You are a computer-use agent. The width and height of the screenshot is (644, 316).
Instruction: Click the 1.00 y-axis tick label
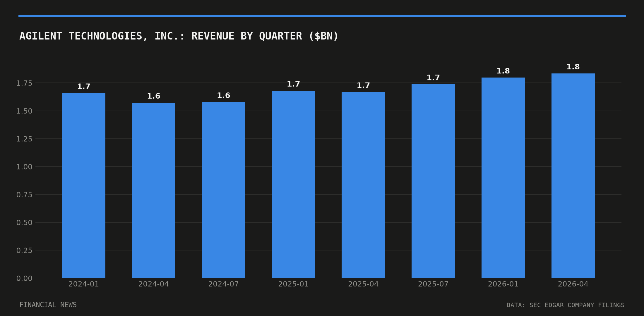24,167
